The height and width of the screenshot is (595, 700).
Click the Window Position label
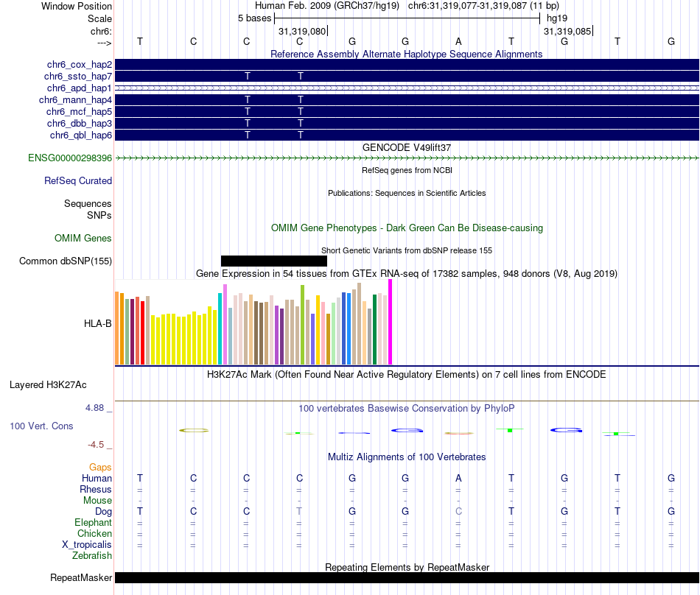point(77,6)
